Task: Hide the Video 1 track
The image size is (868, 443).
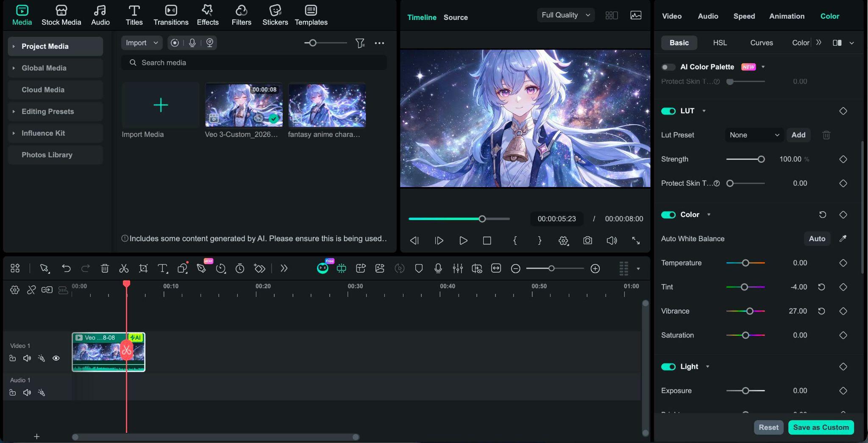Action: coord(56,358)
